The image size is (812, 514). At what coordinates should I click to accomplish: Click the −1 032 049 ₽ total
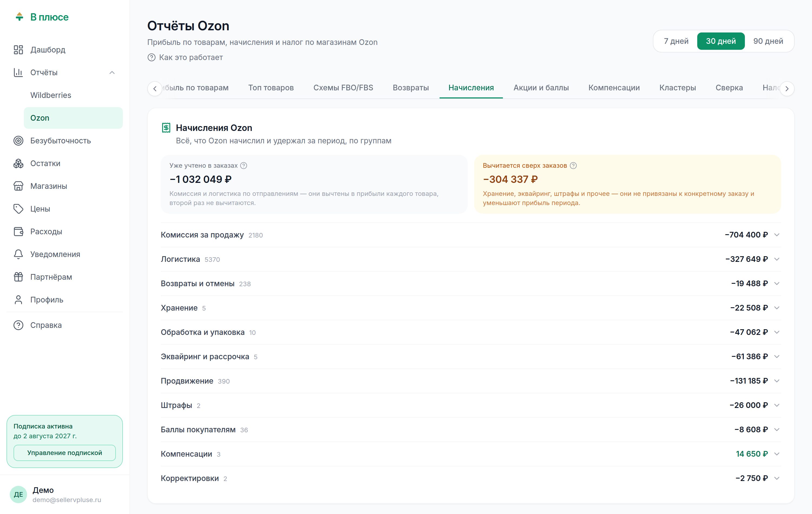tap(200, 179)
